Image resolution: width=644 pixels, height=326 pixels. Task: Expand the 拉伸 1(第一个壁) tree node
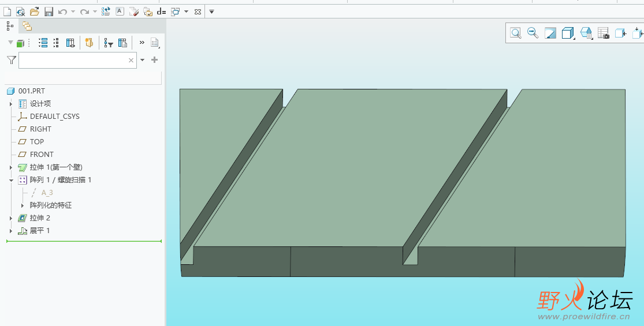11,167
